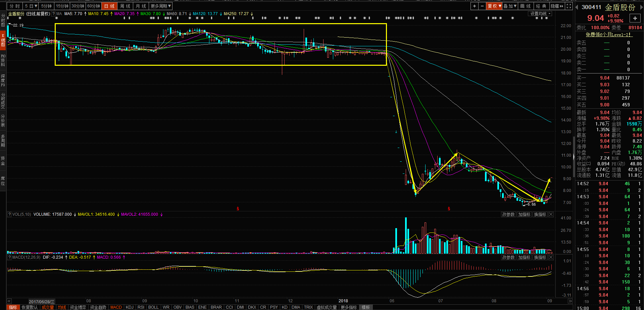Screen dimensions: 644x310
Task: Open the 免费领6个月Level-2 link
Action: click(609, 35)
